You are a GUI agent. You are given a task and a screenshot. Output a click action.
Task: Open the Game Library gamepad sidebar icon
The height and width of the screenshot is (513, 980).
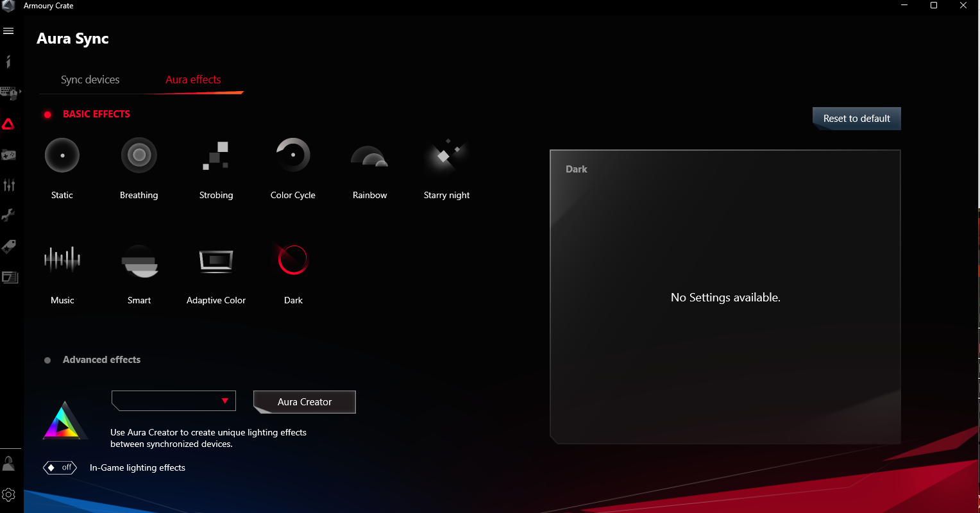click(8, 155)
